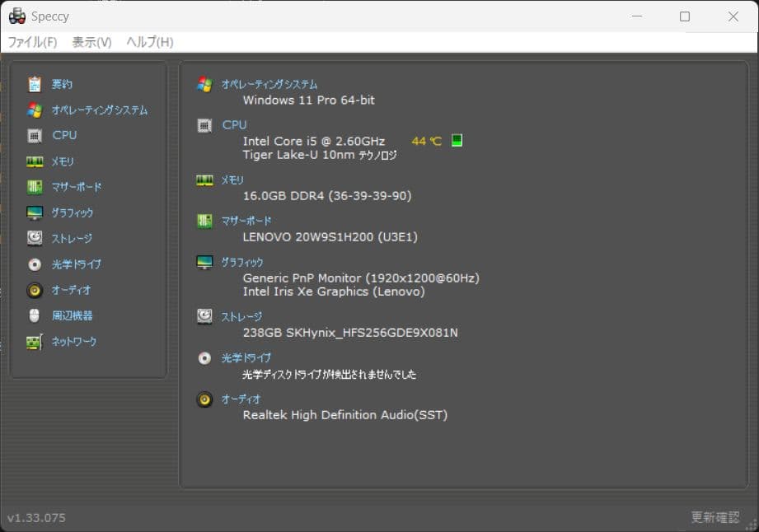This screenshot has width=759, height=532.
Task: Open the メモリ section from sidebar
Action: tap(34, 161)
